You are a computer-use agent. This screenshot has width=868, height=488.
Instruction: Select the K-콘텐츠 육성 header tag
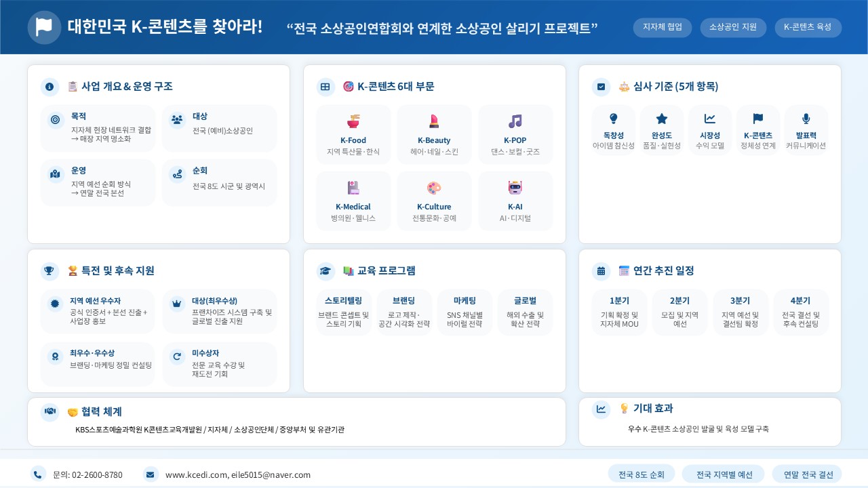tap(808, 27)
